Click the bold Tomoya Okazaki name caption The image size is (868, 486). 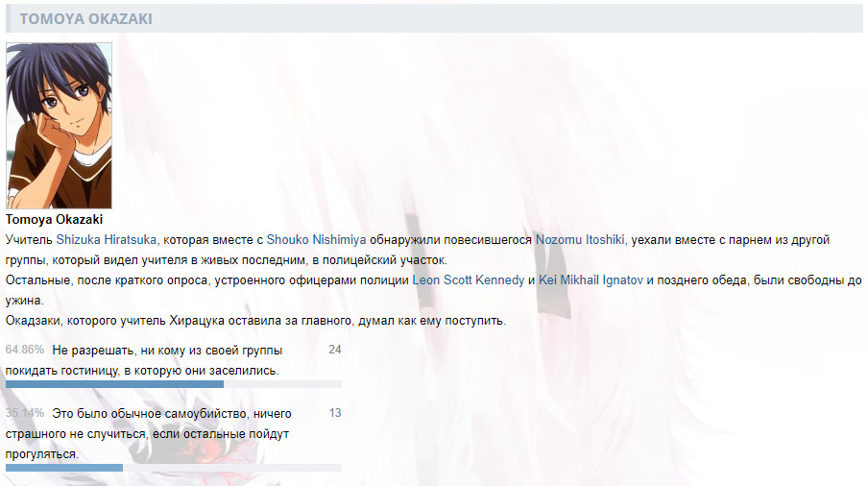click(x=54, y=220)
